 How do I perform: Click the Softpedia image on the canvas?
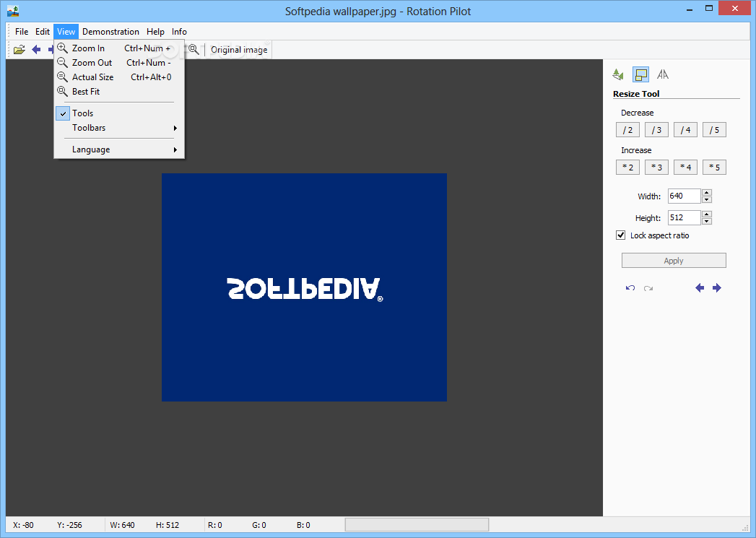304,287
